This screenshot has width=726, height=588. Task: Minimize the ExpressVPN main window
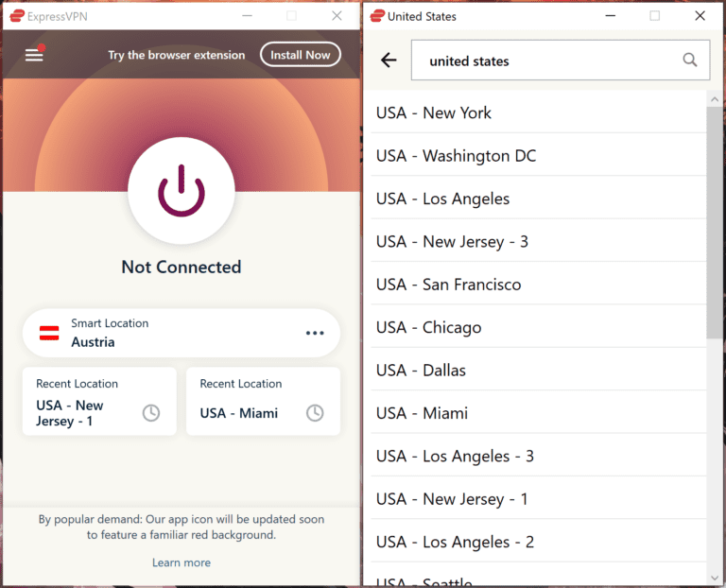click(x=248, y=16)
